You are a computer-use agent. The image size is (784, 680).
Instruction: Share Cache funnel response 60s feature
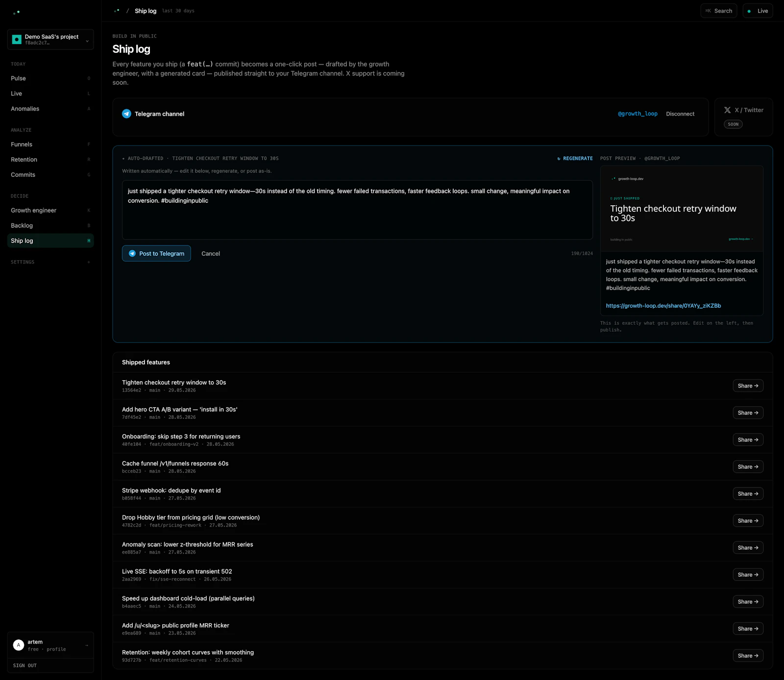click(x=748, y=467)
